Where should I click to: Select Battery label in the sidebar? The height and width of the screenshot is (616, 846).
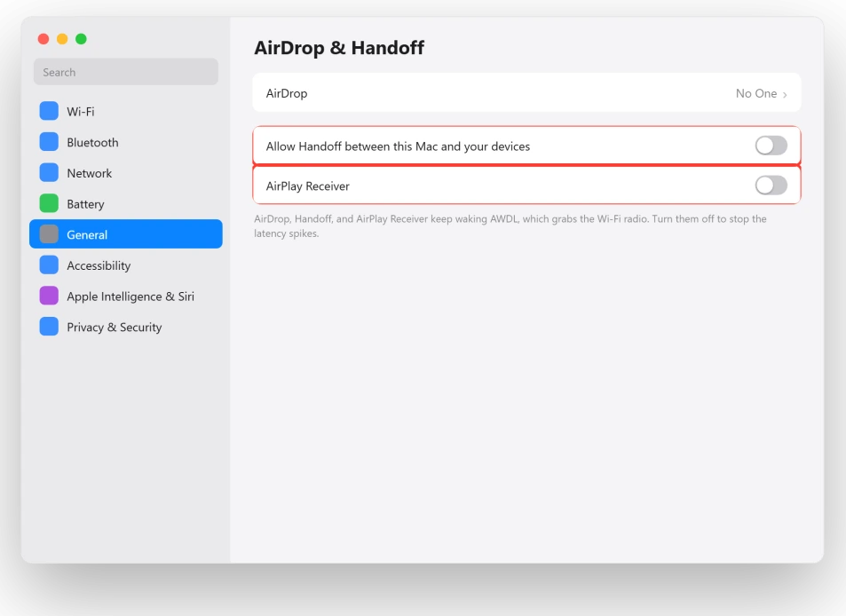tap(85, 204)
